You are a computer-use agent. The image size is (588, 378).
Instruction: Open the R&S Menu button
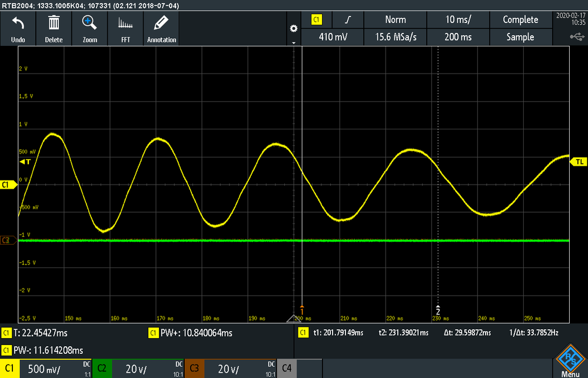[570, 360]
